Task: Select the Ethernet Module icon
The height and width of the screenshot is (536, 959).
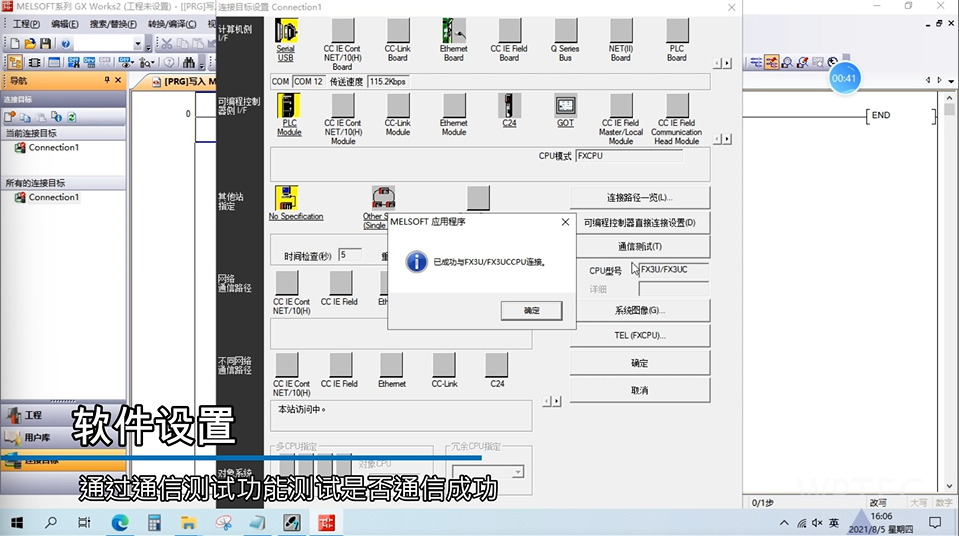Action: click(x=454, y=105)
